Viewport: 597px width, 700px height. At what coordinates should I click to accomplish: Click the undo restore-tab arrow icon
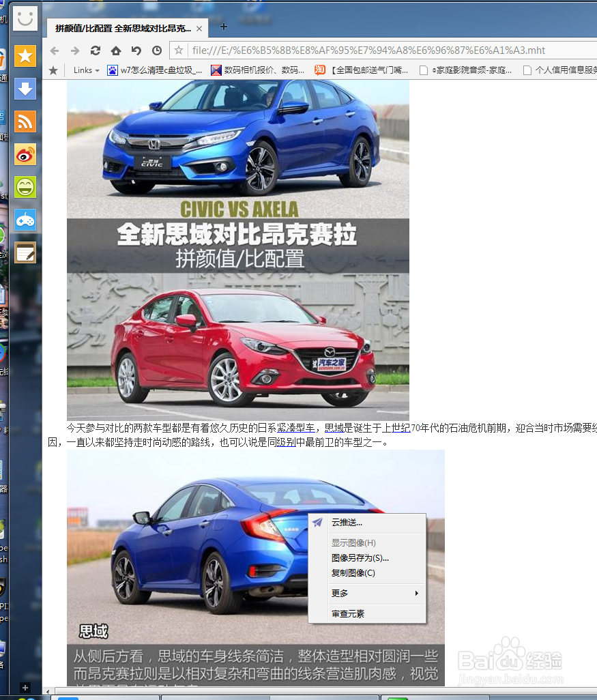136,50
